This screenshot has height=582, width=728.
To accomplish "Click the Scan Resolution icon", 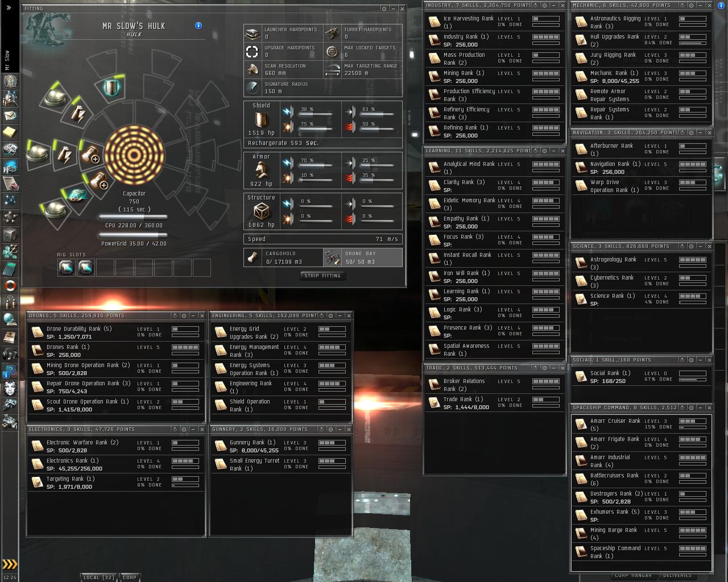I will tap(253, 70).
